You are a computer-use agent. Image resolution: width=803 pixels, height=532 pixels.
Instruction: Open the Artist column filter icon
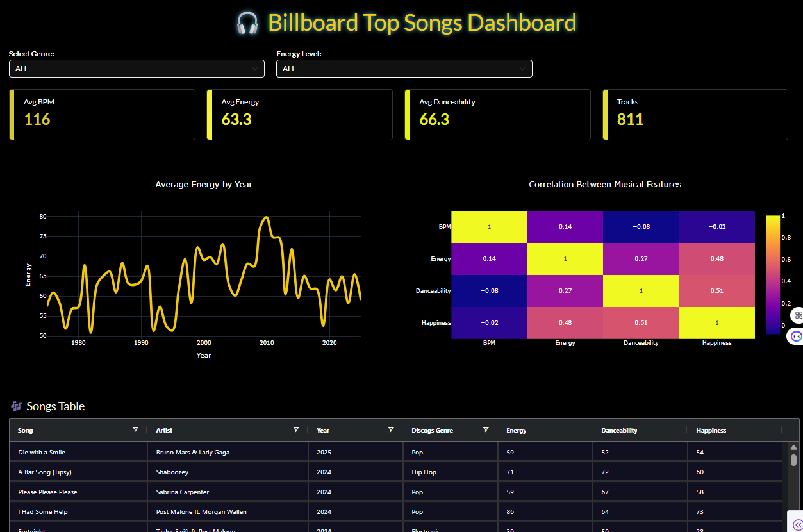point(296,430)
